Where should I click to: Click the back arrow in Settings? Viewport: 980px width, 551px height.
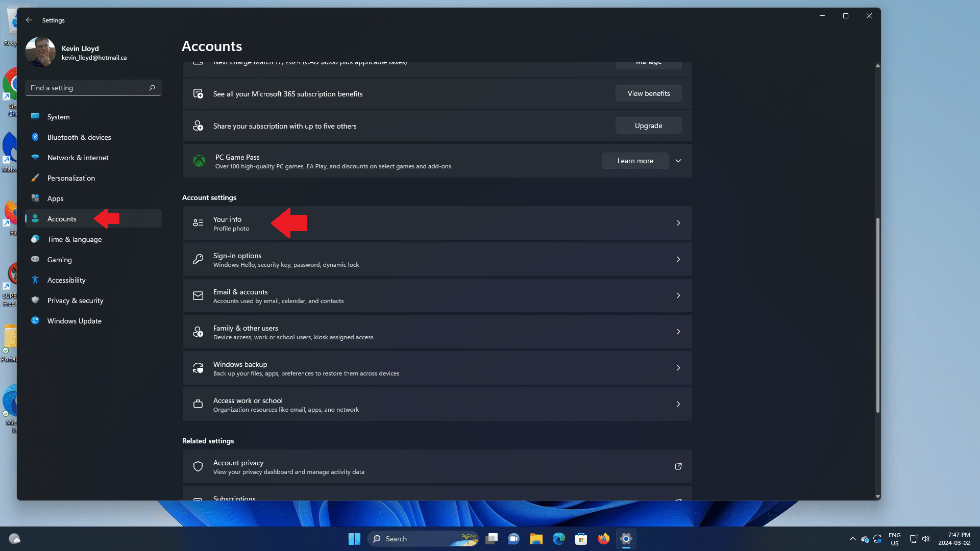[x=29, y=20]
